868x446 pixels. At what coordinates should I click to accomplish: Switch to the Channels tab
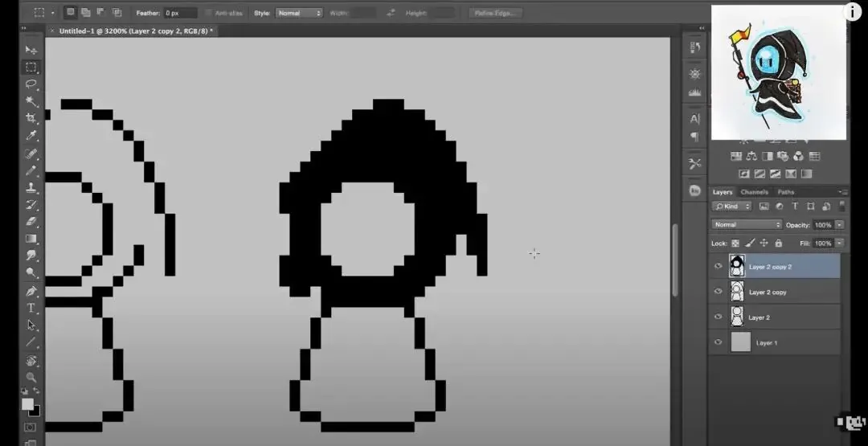(754, 192)
